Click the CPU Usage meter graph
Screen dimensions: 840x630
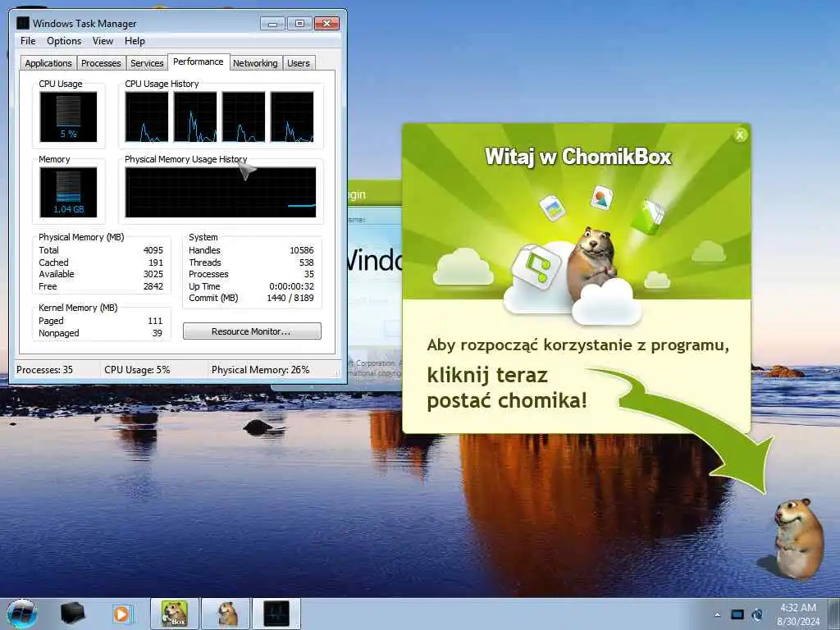[x=69, y=116]
